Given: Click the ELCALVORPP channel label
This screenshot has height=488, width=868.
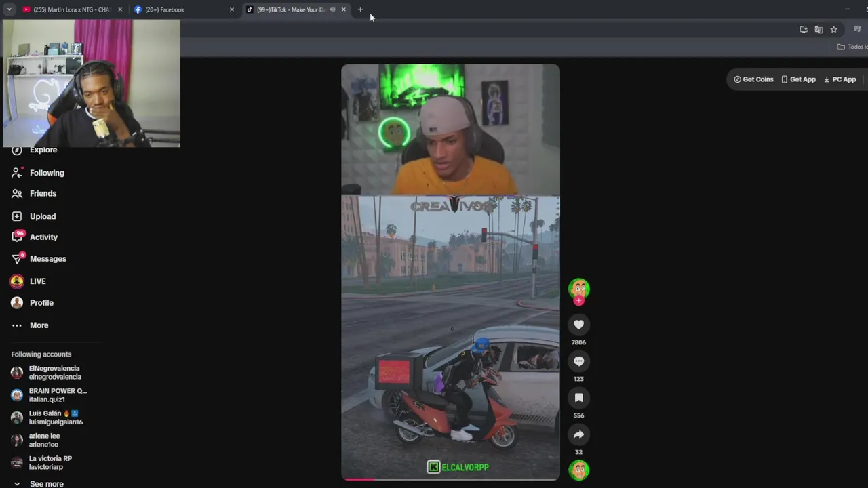Looking at the screenshot, I should click(458, 467).
